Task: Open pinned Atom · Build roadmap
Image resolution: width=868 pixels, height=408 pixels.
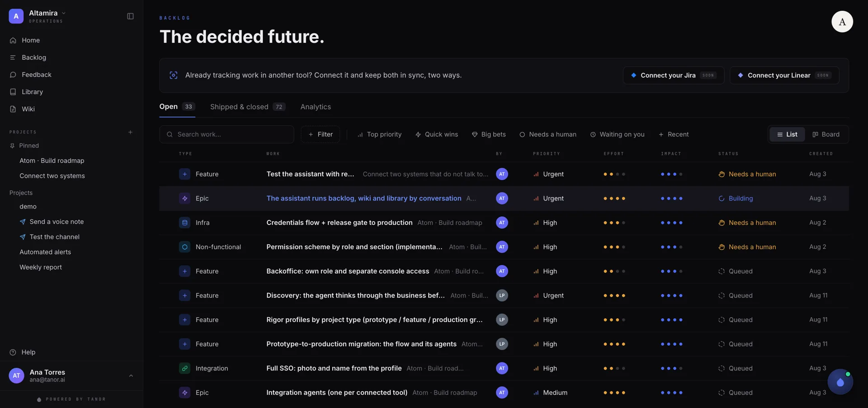Action: tap(52, 161)
